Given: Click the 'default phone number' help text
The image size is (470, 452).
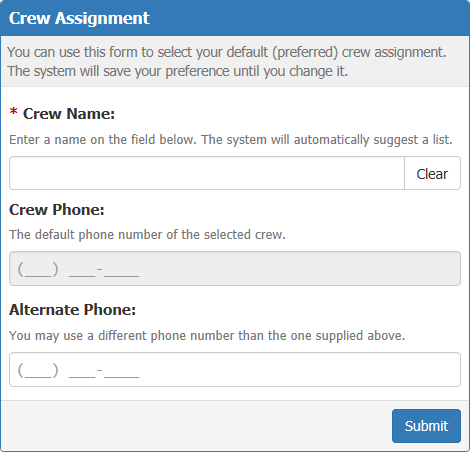Looking at the screenshot, I should (147, 235).
